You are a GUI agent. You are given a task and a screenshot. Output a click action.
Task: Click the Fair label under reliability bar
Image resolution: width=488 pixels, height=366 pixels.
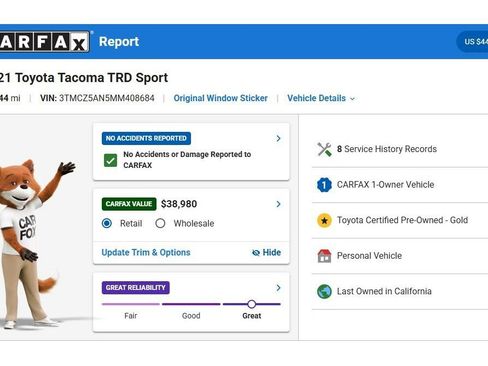coord(131,316)
